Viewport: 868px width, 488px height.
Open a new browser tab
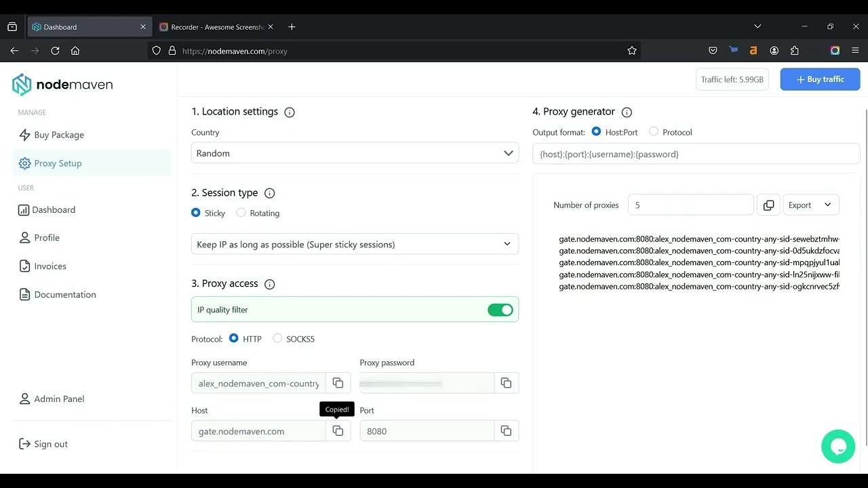[x=292, y=27]
